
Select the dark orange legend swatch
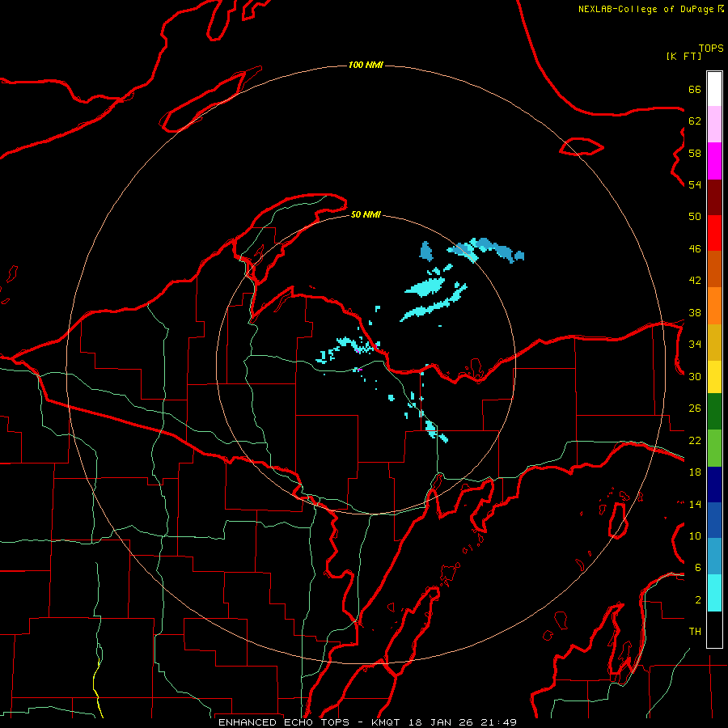pyautogui.click(x=714, y=269)
